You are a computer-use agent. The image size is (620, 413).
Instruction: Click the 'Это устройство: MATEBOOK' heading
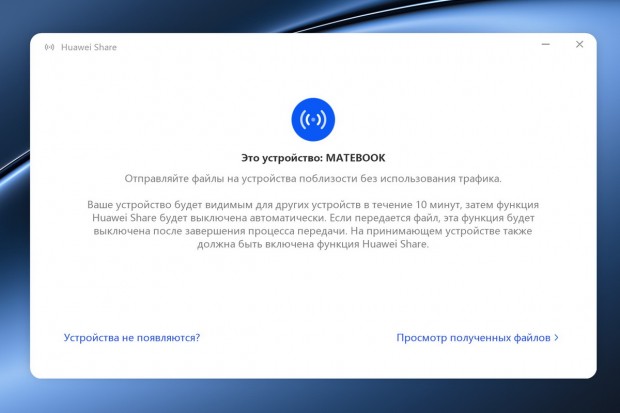pyautogui.click(x=313, y=158)
